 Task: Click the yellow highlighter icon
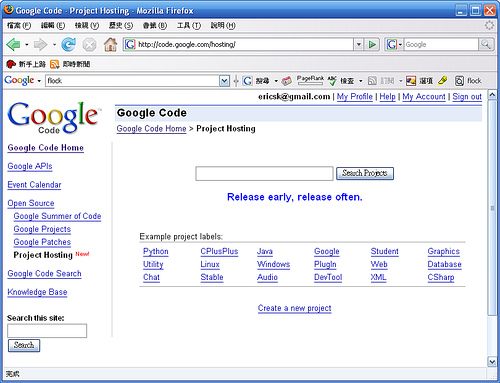pos(442,80)
